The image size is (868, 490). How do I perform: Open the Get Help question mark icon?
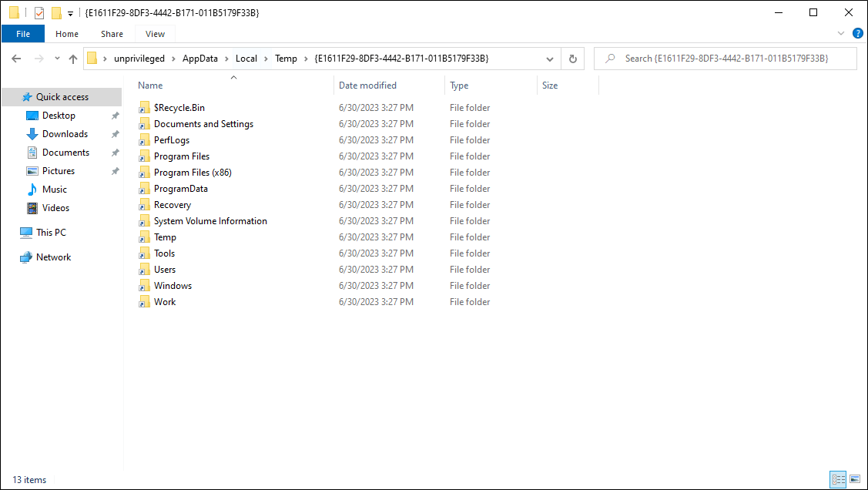[x=857, y=33]
